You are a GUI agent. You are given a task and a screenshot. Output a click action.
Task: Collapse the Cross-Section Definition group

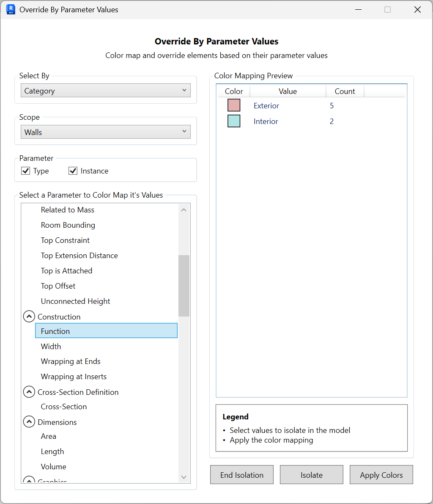[29, 391]
